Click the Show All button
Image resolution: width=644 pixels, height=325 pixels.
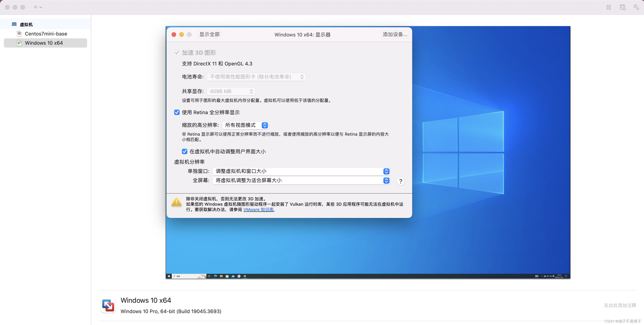(210, 35)
